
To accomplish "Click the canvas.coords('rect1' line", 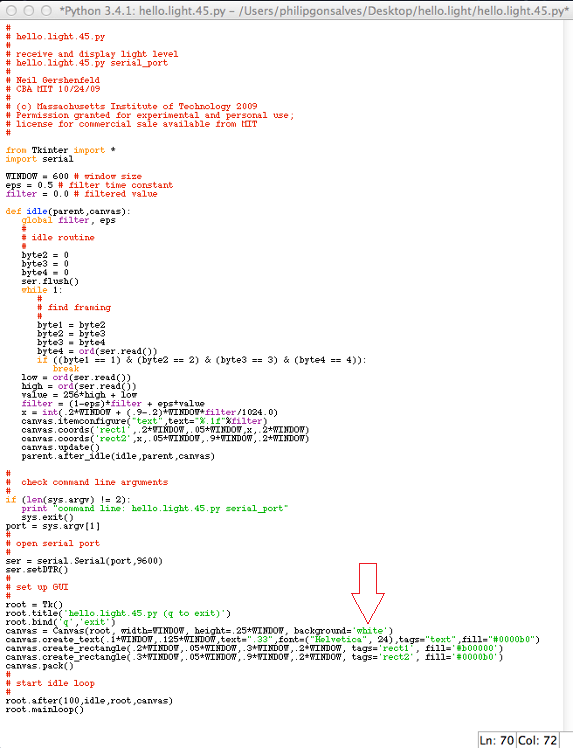I will click(165, 430).
